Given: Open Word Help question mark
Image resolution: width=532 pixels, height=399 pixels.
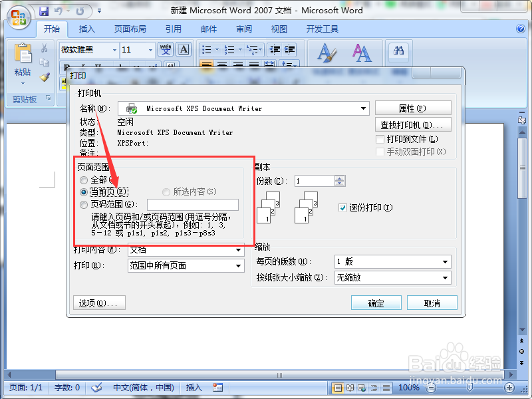Looking at the screenshot, I should point(521,29).
